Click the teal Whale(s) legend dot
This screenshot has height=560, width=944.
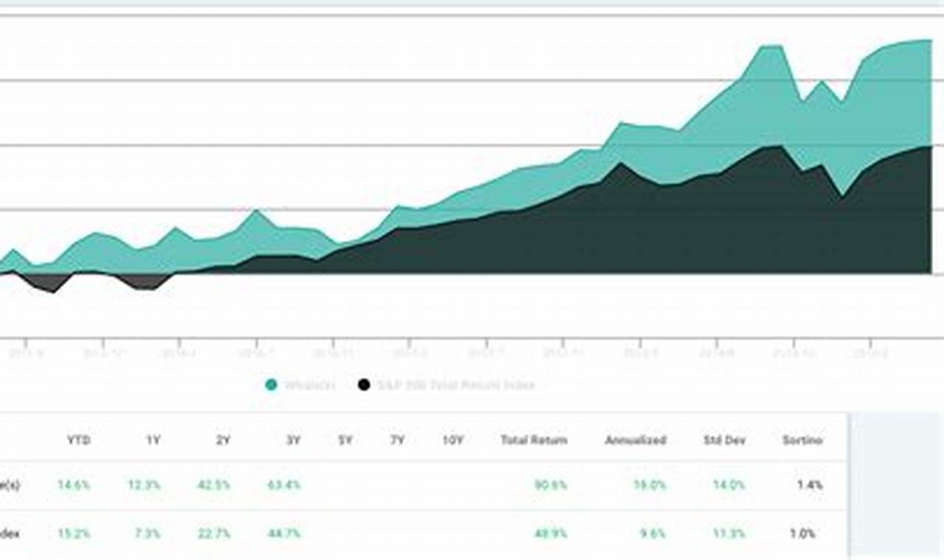pyautogui.click(x=271, y=385)
